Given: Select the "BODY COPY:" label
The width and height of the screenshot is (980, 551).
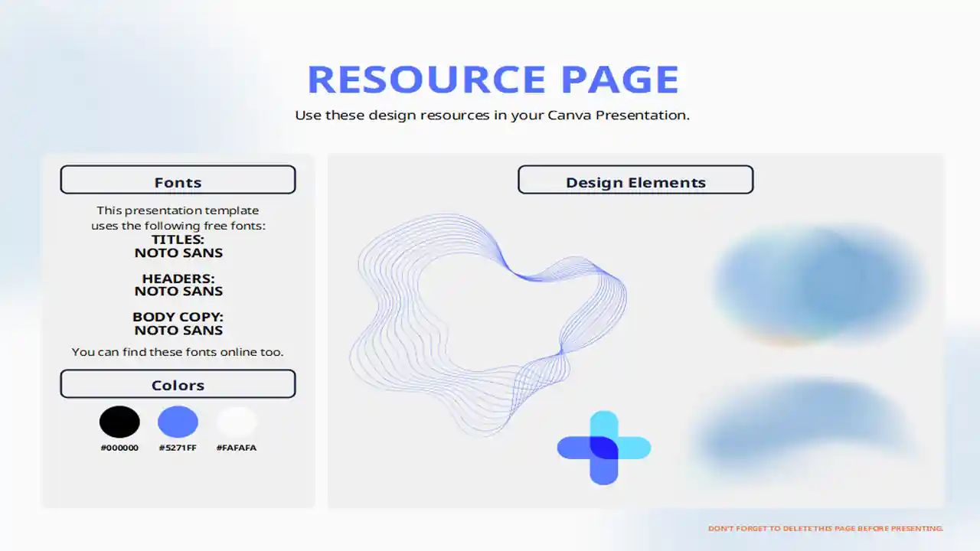Looking at the screenshot, I should click(178, 317).
